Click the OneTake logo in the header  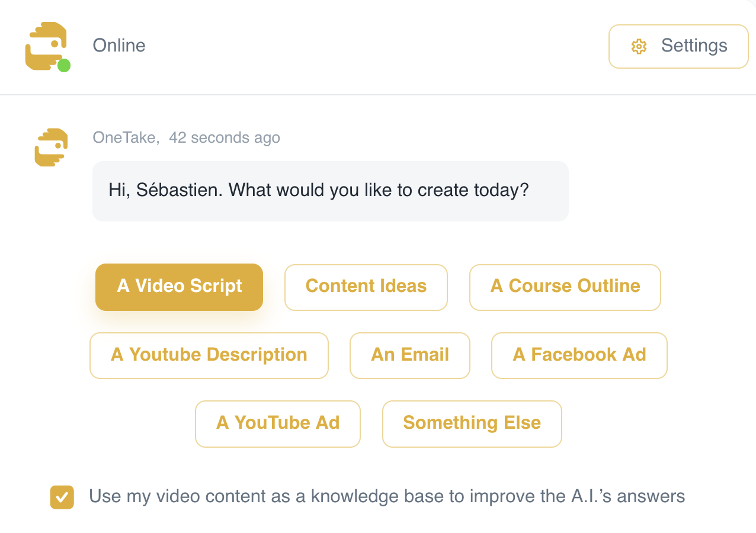pyautogui.click(x=47, y=46)
